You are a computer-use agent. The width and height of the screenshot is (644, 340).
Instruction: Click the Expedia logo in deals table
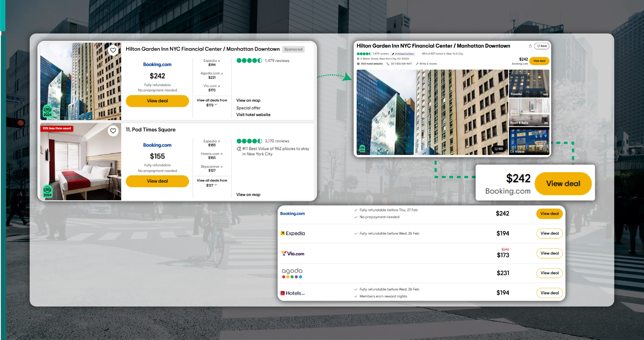[x=293, y=233]
